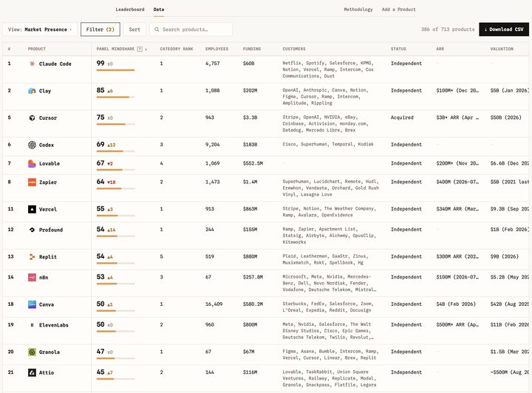The image size is (532, 393).
Task: Click Codex's $183B funding value
Action: tap(250, 145)
